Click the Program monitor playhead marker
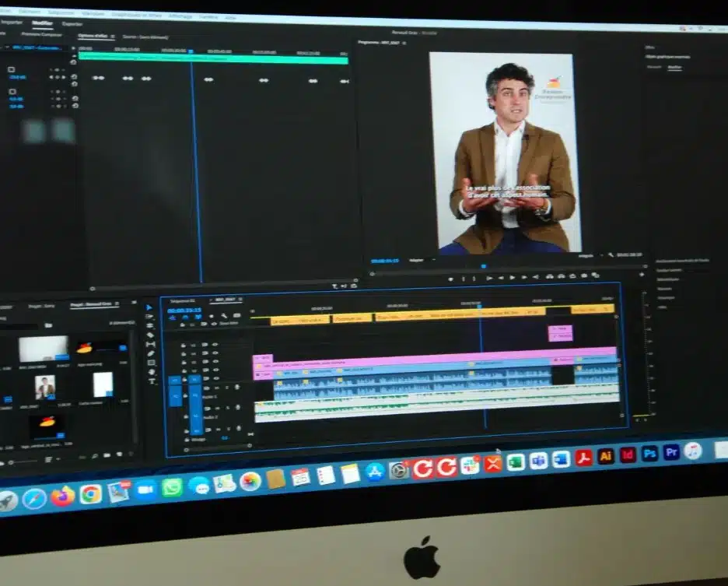Screen dimensions: 728x586 click(x=483, y=266)
